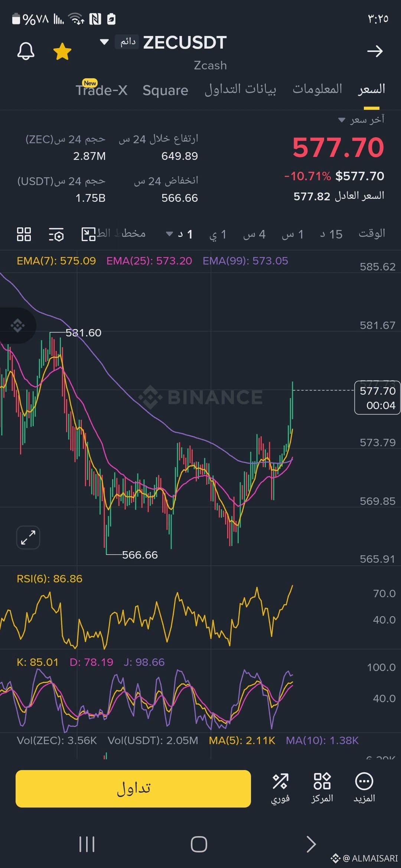This screenshot has height=868, width=401.
Task: Tap the 24h USDT volume 1.75B
Action: (91, 198)
